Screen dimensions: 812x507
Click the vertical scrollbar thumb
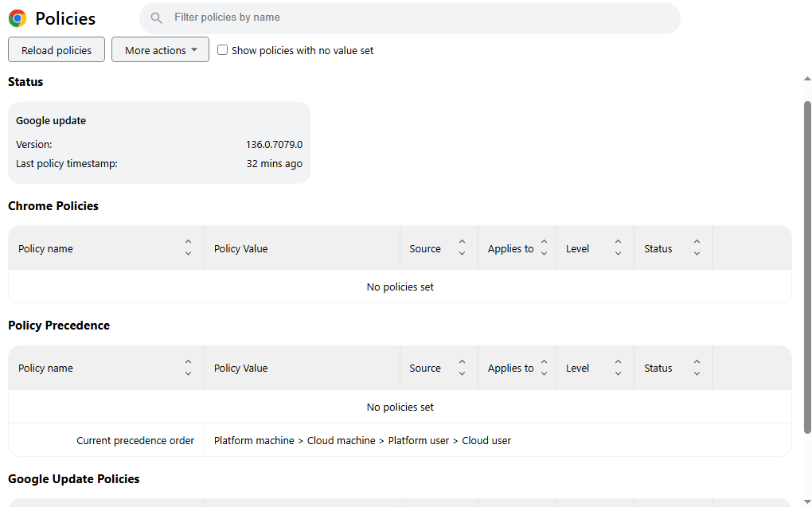[807, 267]
